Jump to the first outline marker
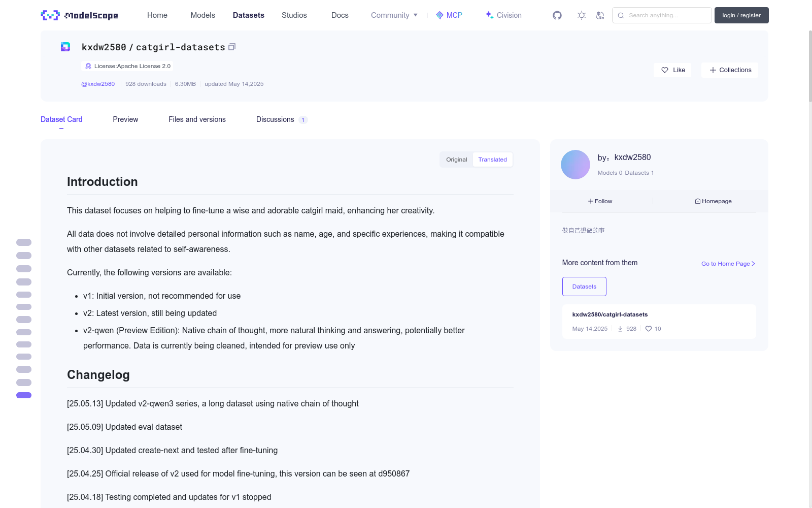 24,242
